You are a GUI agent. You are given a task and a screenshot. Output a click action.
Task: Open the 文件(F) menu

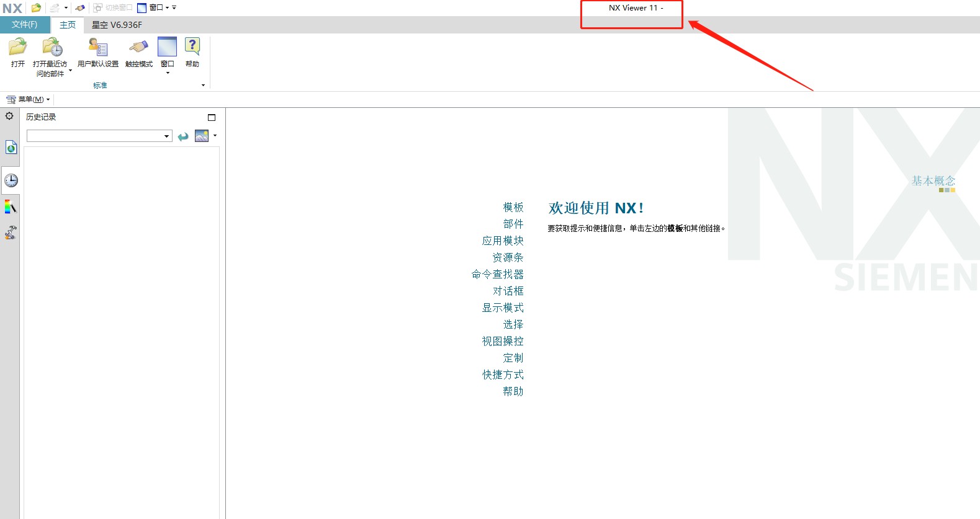coord(24,25)
